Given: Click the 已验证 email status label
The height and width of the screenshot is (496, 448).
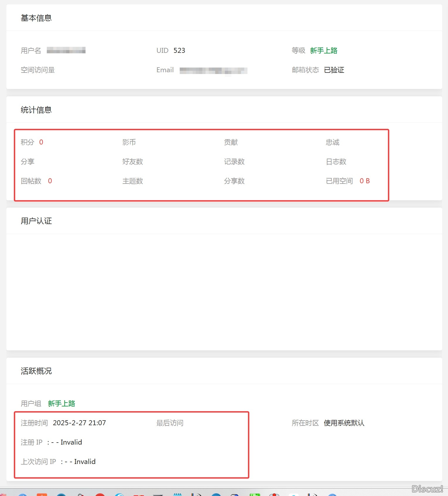Looking at the screenshot, I should point(334,70).
